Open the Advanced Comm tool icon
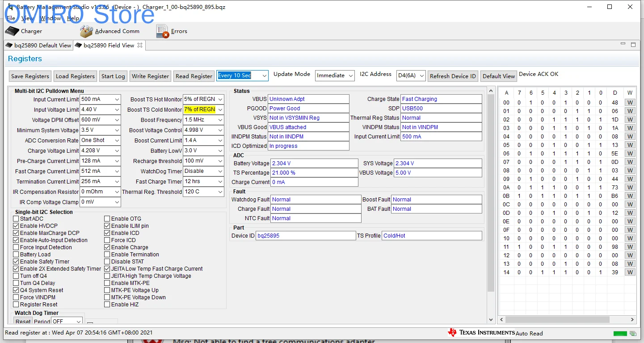Viewport: 644px width, 343px height. [x=86, y=31]
